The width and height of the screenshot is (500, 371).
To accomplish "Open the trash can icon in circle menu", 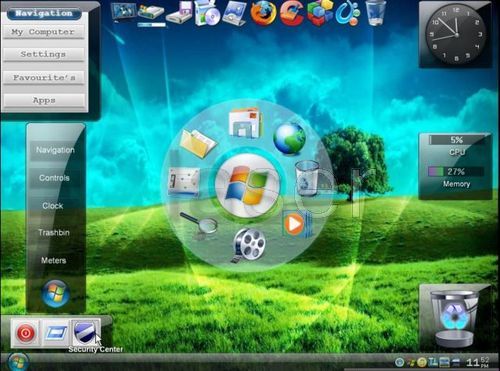I will [x=307, y=178].
